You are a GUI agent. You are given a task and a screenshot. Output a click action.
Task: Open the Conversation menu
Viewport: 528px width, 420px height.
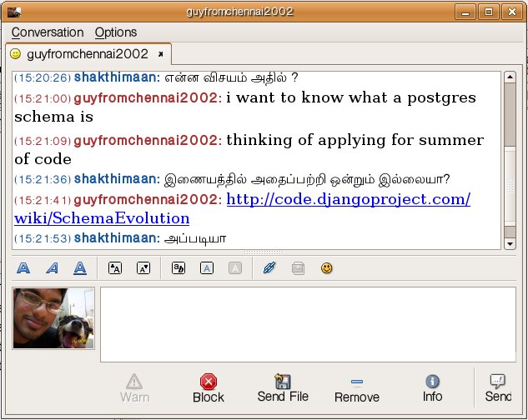point(48,32)
